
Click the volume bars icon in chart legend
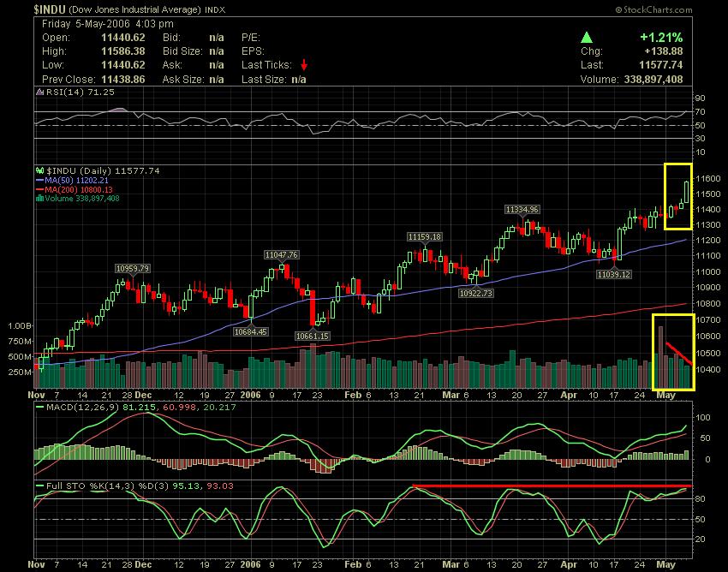tap(40, 199)
